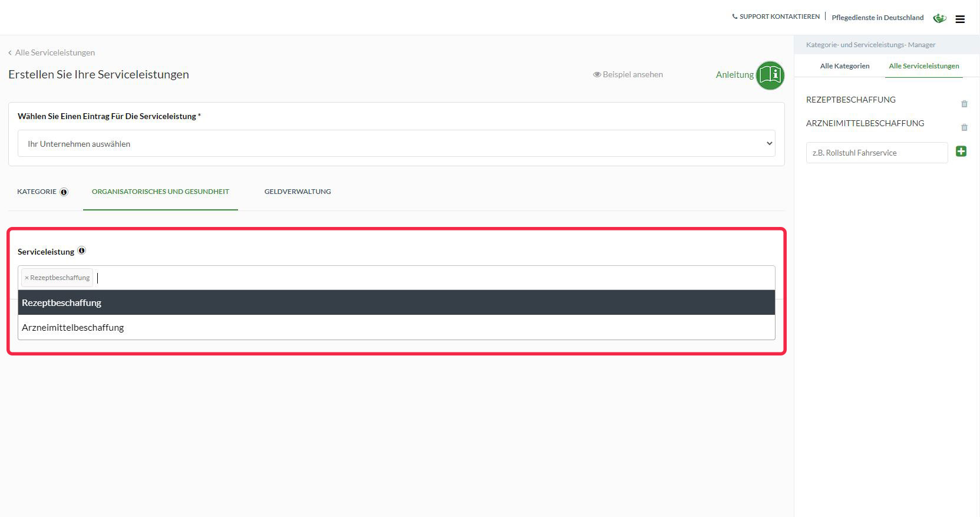This screenshot has height=517, width=980.
Task: Click green plus icon to add service
Action: (x=961, y=152)
